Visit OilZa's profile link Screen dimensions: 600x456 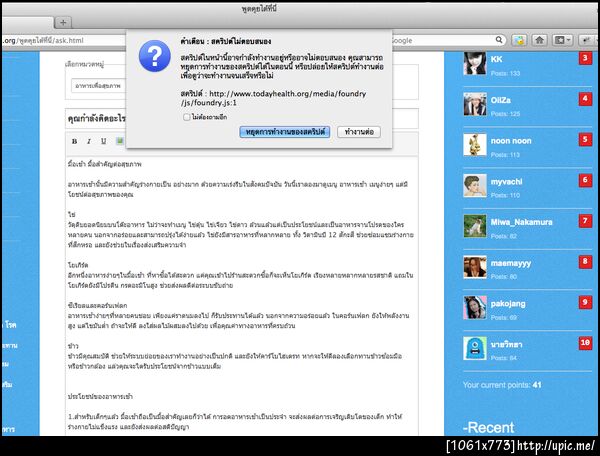point(501,100)
